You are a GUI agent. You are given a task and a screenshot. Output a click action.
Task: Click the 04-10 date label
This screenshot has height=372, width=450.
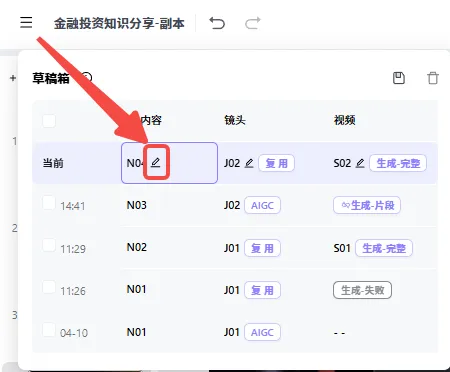click(74, 333)
